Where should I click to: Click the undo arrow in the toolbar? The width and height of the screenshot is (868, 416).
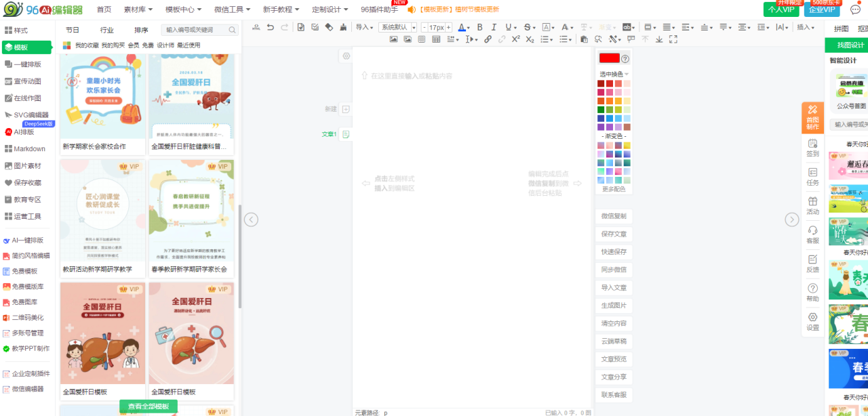tap(271, 27)
